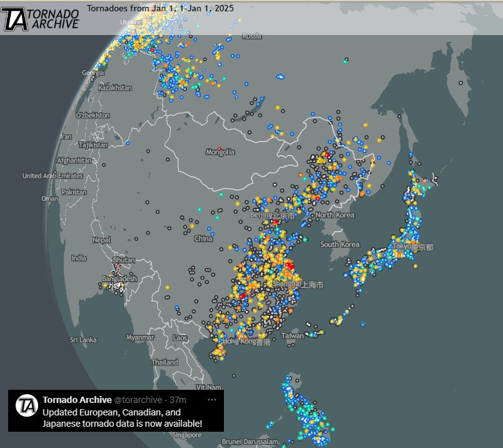The width and height of the screenshot is (503, 448).
Task: Click the Nepal label
Action: click(x=101, y=240)
